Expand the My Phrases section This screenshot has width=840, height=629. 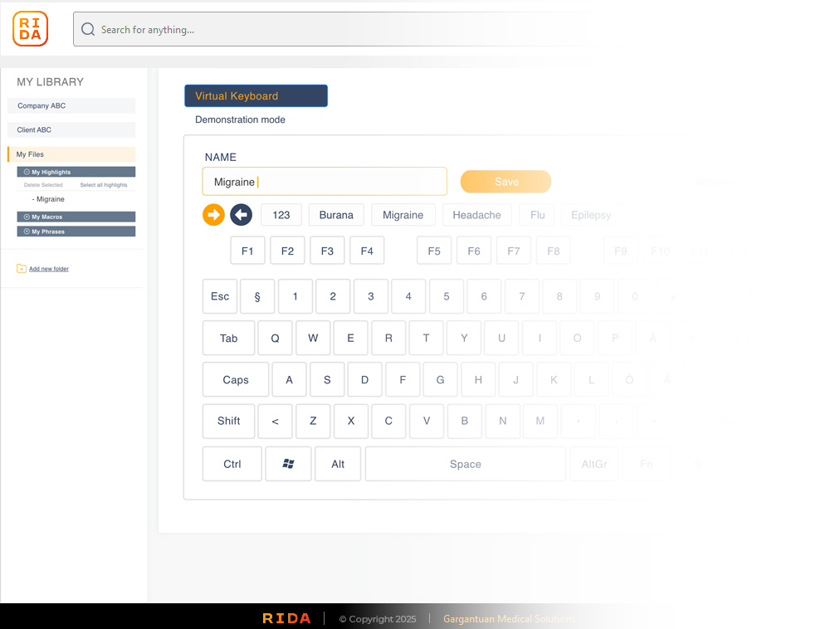pyautogui.click(x=27, y=232)
